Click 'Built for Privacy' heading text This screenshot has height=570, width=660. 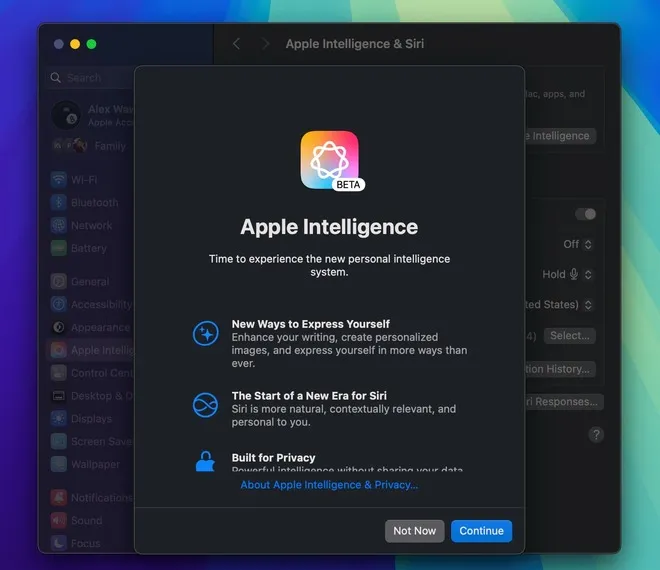click(273, 458)
